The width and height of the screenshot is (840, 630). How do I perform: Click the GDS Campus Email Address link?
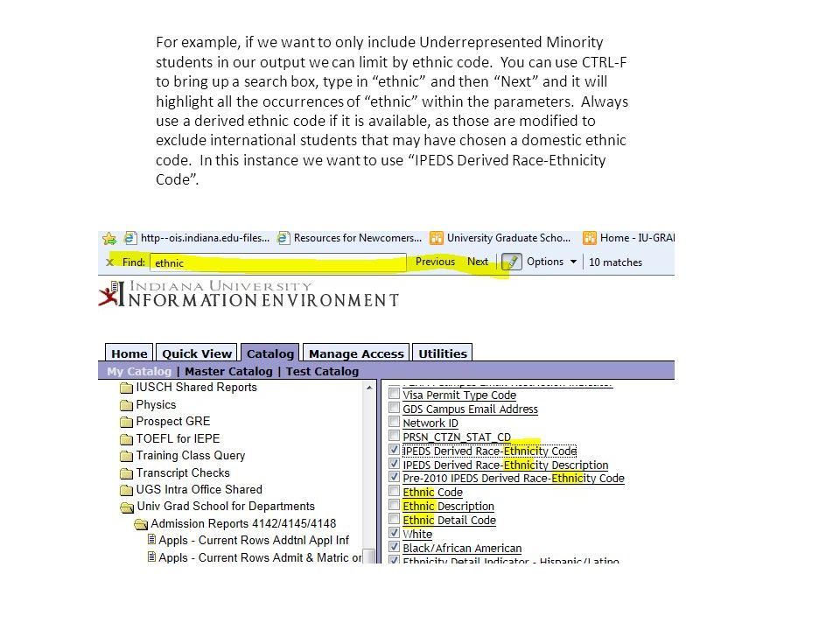click(x=470, y=409)
